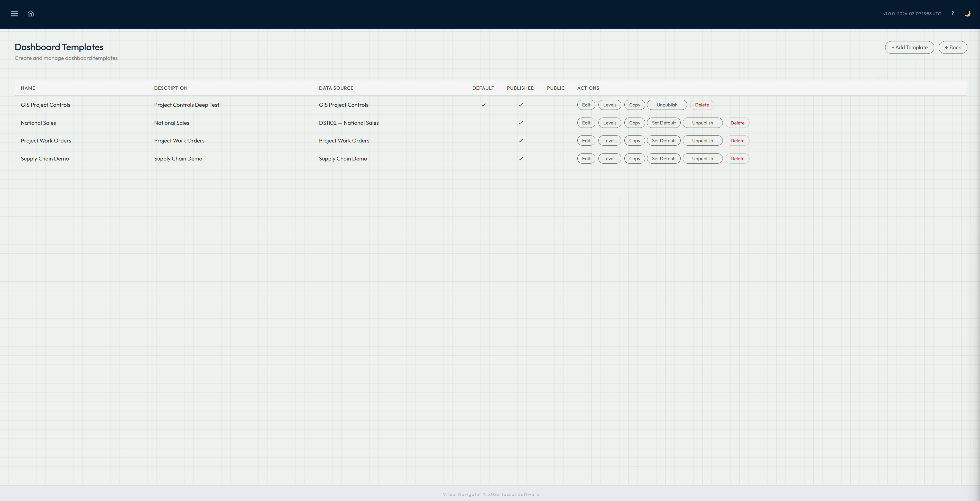Click the Visual Navigator footer text
Image resolution: width=980 pixels, height=501 pixels.
point(490,495)
